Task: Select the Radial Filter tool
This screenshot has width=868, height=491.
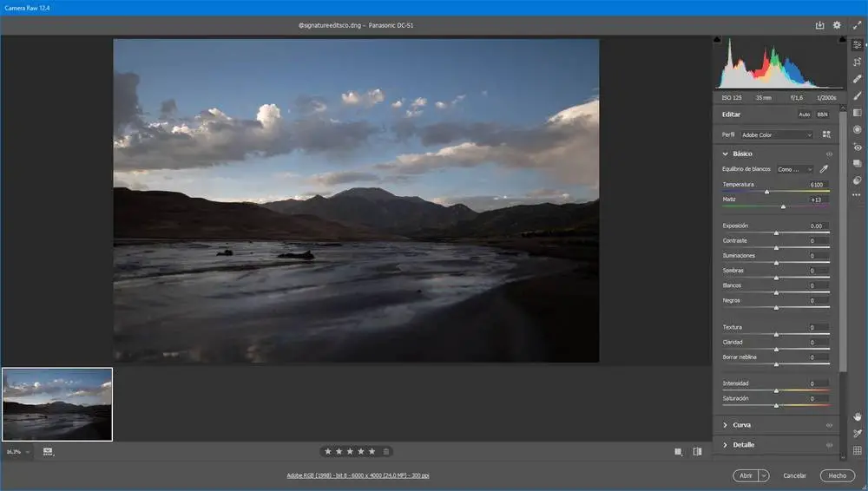Action: coord(857,129)
